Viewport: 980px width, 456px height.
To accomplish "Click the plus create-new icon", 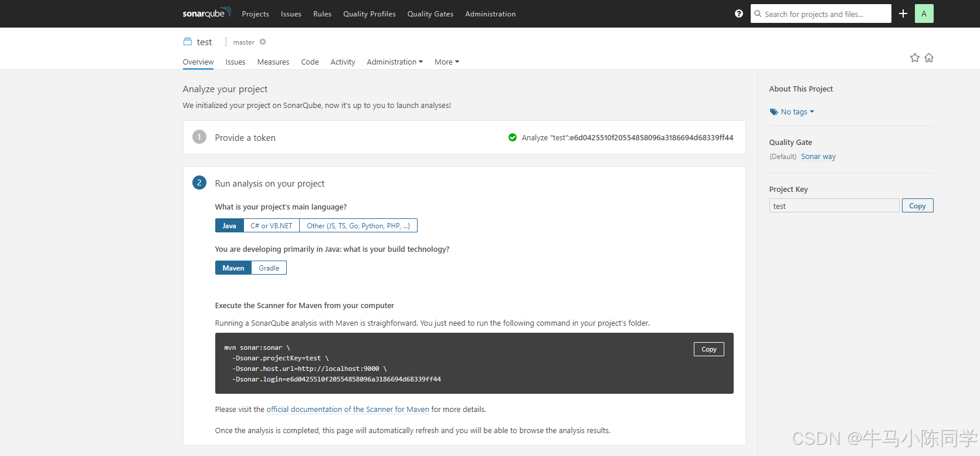I will (x=903, y=13).
